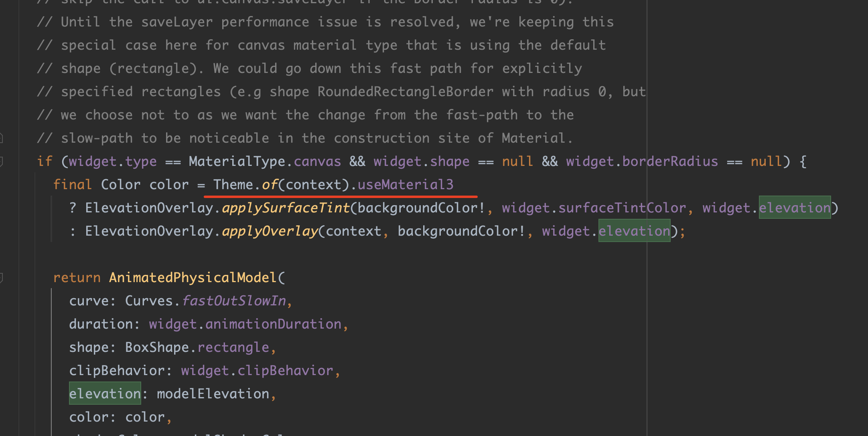This screenshot has width=868, height=436.
Task: Click highlighted elevation in applyOverlay line
Action: (634, 231)
